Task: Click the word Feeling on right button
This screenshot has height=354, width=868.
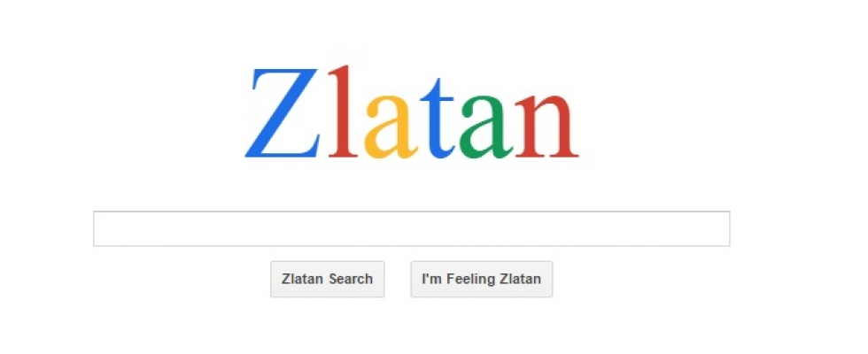Action: (x=469, y=280)
